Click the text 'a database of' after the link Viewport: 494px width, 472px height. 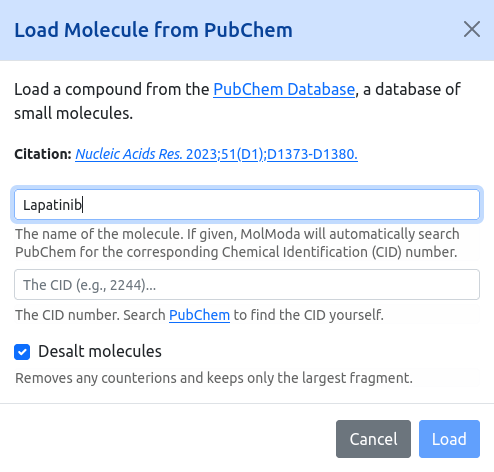click(x=412, y=89)
